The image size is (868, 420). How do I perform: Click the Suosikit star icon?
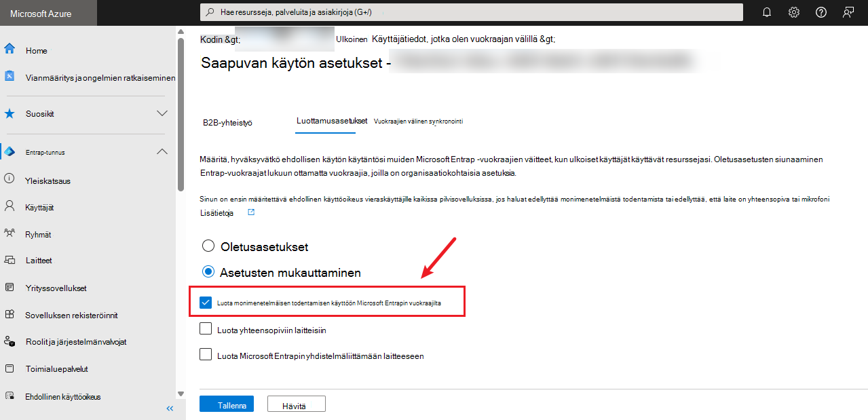point(10,113)
